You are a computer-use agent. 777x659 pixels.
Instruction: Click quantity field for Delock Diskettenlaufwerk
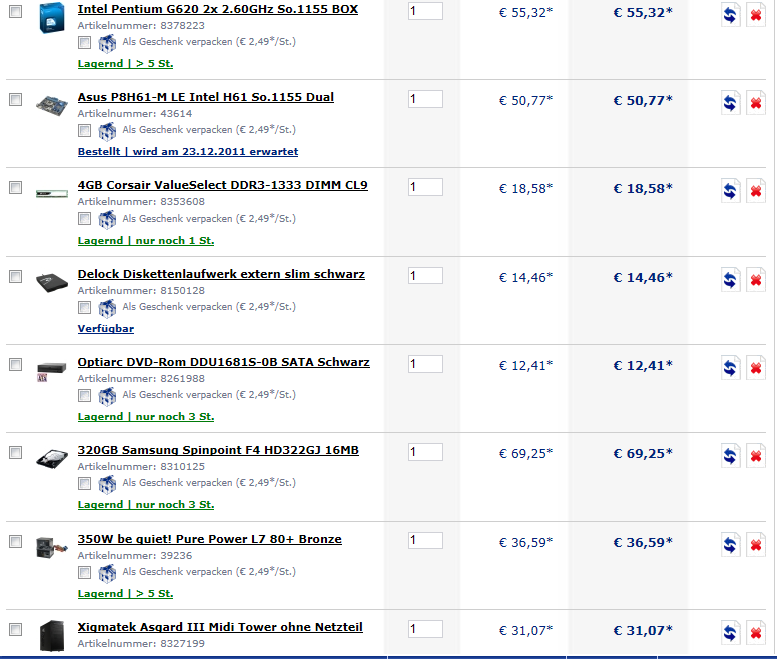pyautogui.click(x=425, y=276)
